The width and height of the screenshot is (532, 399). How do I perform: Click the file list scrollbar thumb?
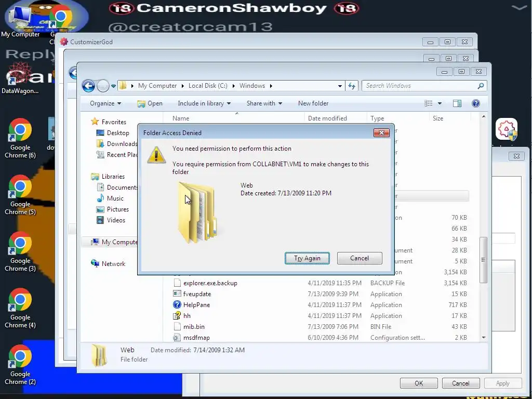[x=483, y=260]
